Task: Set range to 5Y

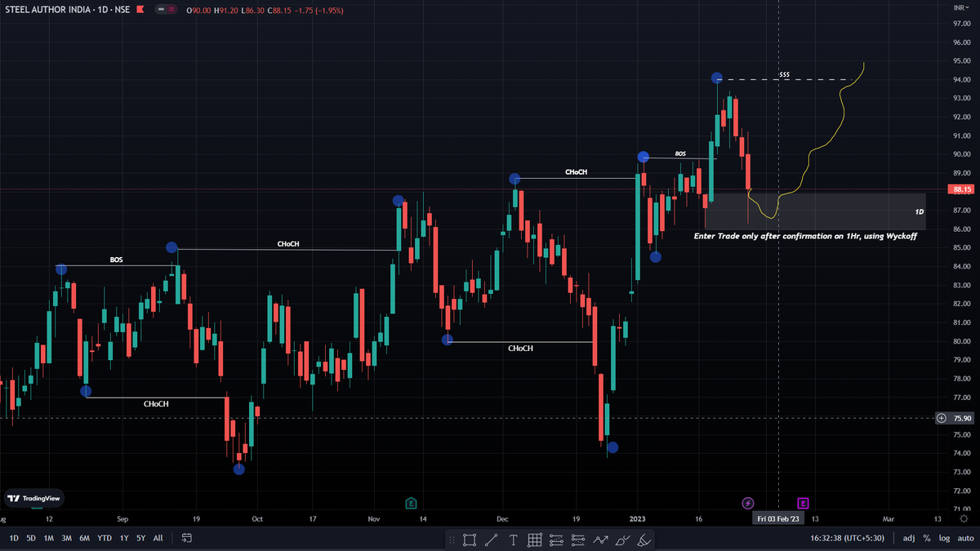Action: point(140,538)
